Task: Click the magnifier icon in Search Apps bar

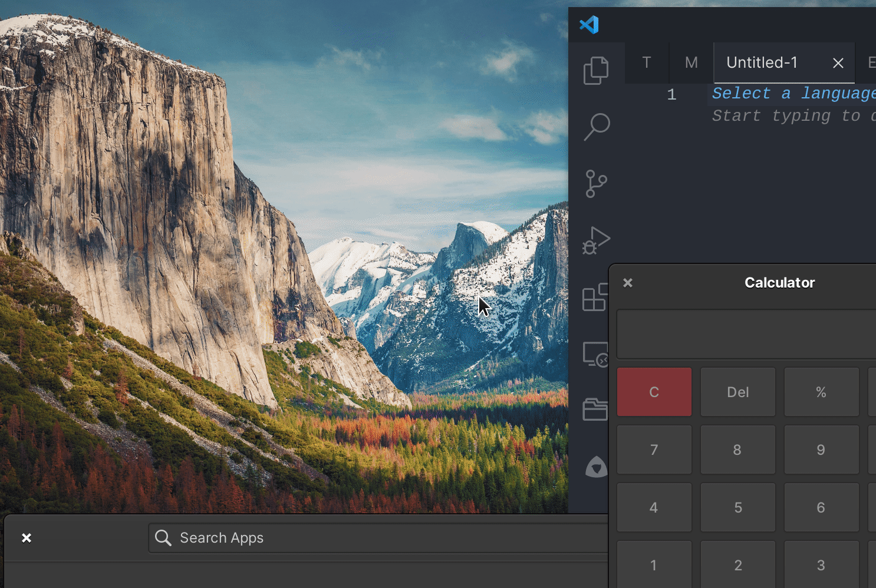Action: (x=162, y=537)
